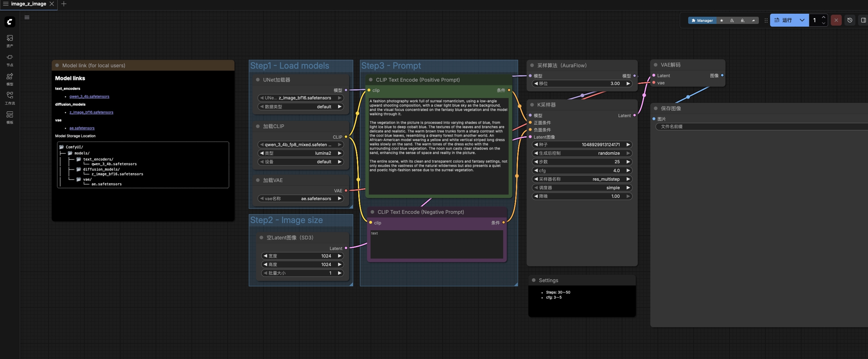This screenshot has width=868, height=359.
Task: Open a new workflow tab with plus
Action: 64,4
